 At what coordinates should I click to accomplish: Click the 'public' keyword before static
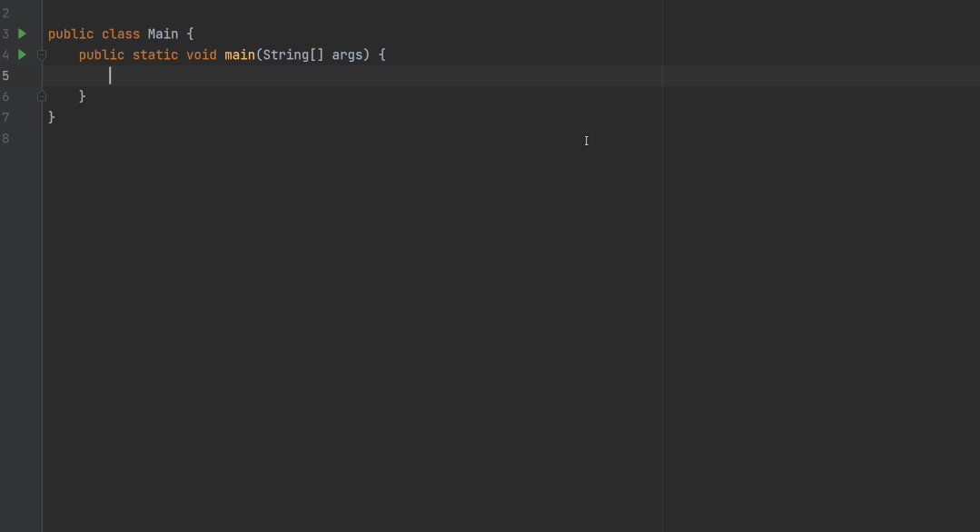pyautogui.click(x=102, y=54)
